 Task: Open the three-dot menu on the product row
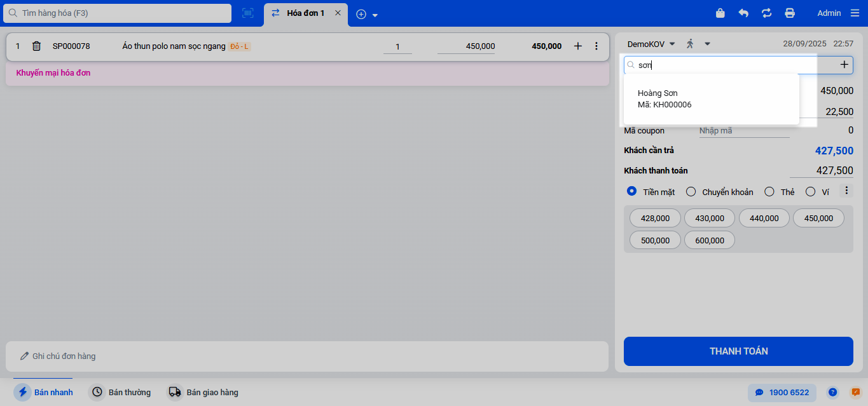point(596,46)
